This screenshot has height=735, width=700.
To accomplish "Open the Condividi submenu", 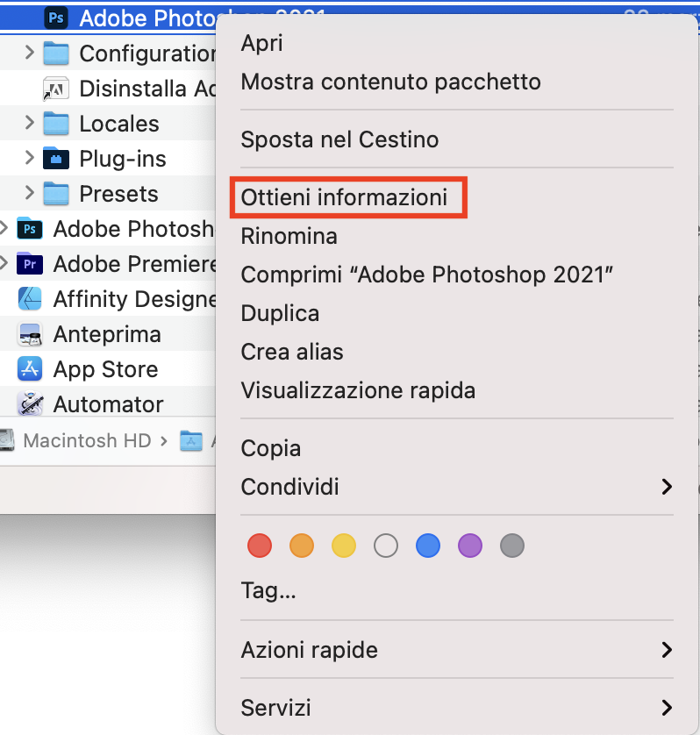I will [x=457, y=487].
